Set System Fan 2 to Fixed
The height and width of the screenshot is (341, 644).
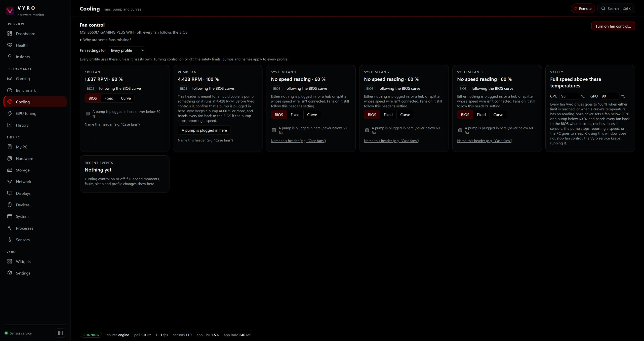(x=388, y=115)
